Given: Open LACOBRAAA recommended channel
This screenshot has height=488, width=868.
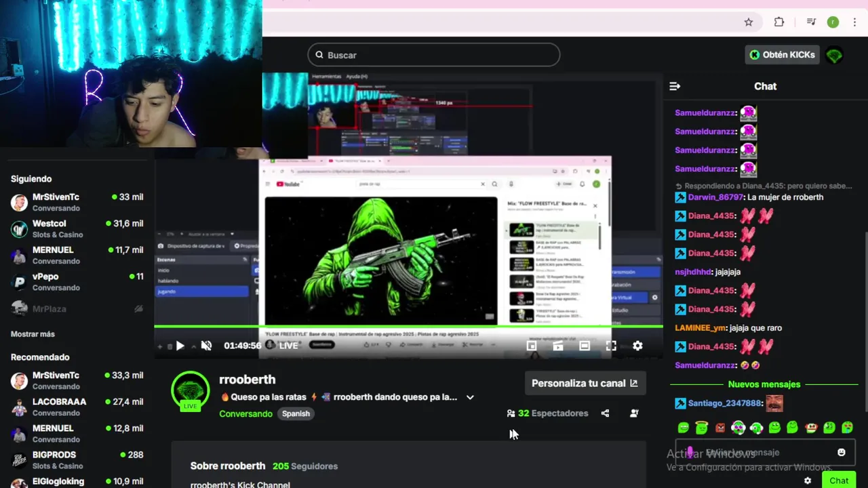Looking at the screenshot, I should (x=77, y=407).
